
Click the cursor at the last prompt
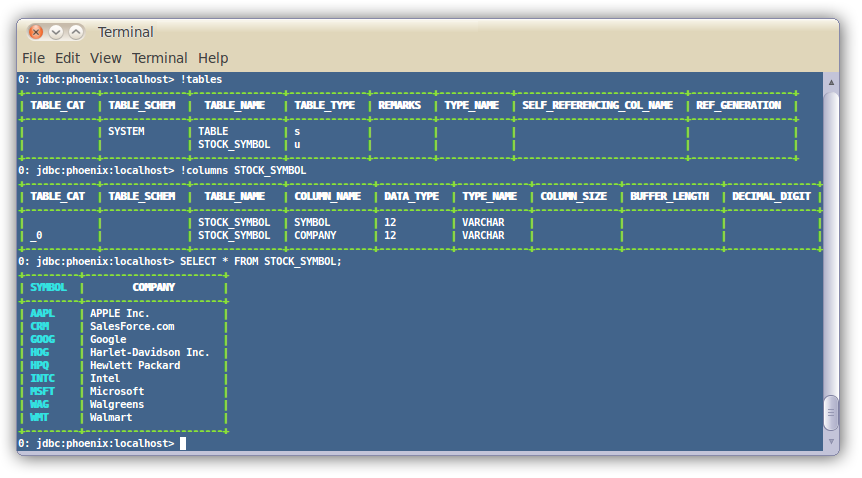pos(183,443)
